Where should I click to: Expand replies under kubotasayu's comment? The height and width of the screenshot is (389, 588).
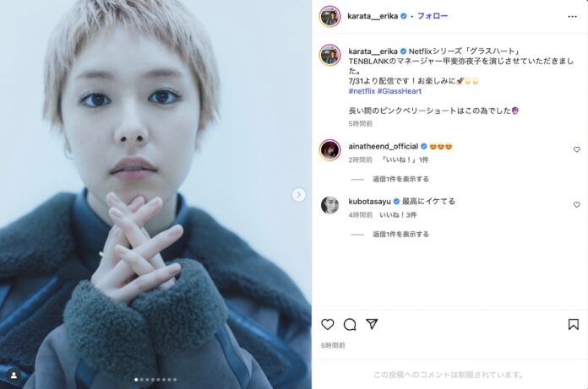click(400, 235)
